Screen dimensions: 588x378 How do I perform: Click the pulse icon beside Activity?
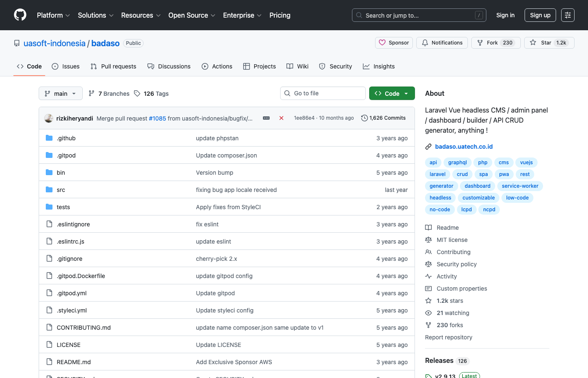tap(428, 276)
